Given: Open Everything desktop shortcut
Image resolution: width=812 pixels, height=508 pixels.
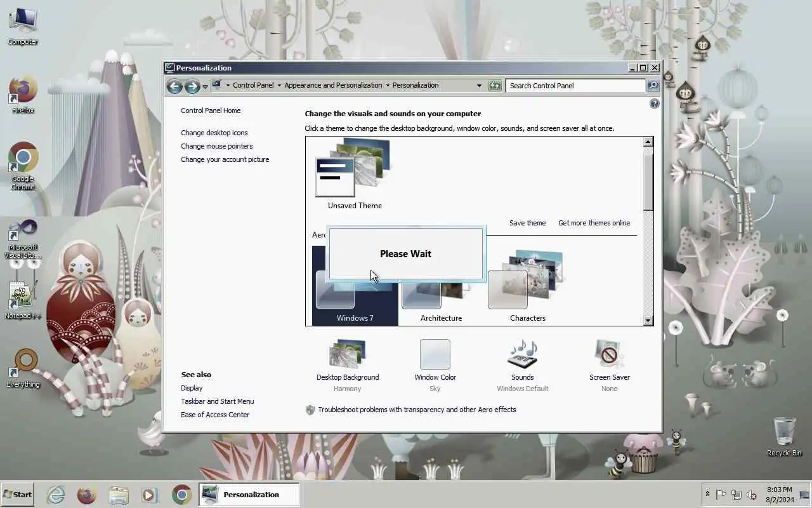Looking at the screenshot, I should click(23, 368).
